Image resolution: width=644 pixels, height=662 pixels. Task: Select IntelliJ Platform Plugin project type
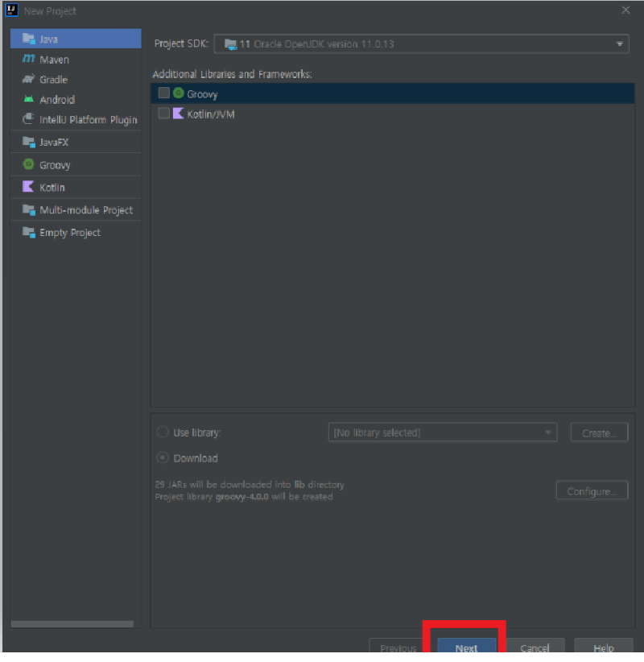click(76, 119)
